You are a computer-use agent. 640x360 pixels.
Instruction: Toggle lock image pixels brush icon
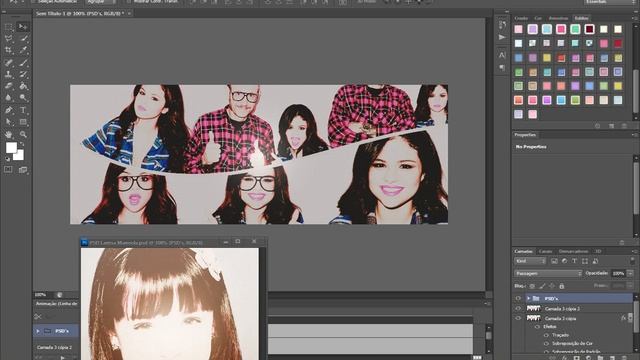pos(542,286)
